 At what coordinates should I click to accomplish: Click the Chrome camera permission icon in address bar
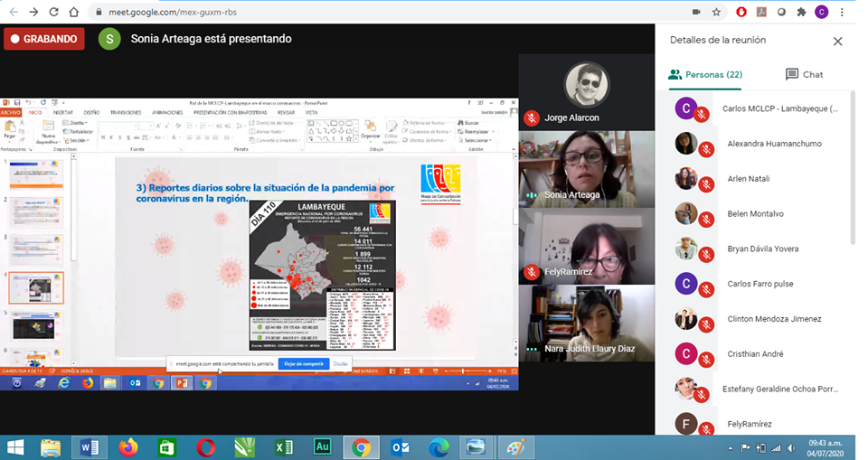click(696, 12)
